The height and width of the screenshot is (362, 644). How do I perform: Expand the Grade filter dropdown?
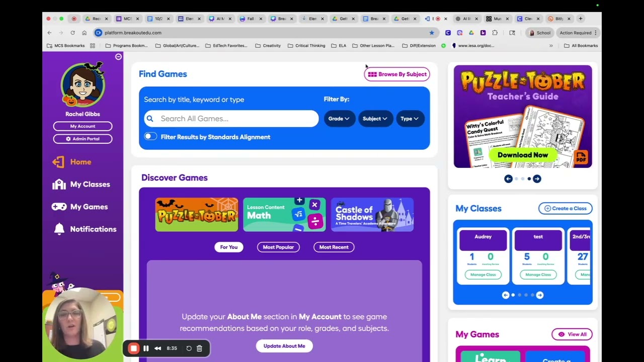point(339,119)
